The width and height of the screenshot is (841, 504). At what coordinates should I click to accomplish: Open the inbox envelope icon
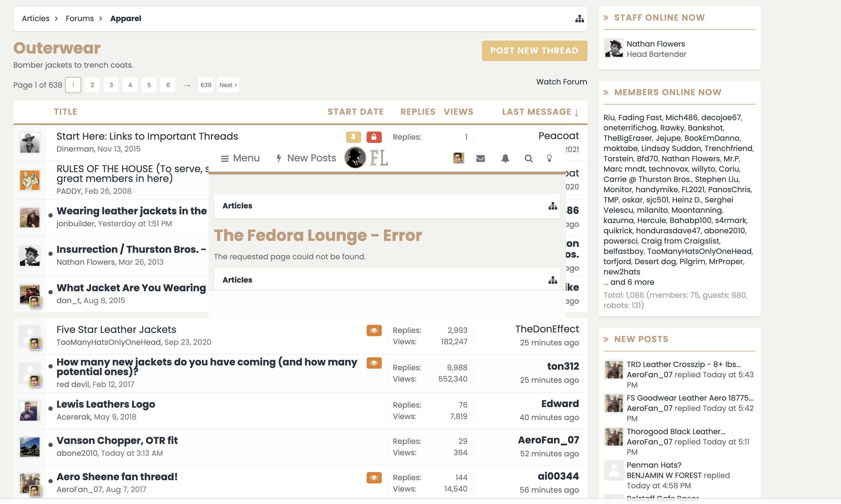pos(480,159)
